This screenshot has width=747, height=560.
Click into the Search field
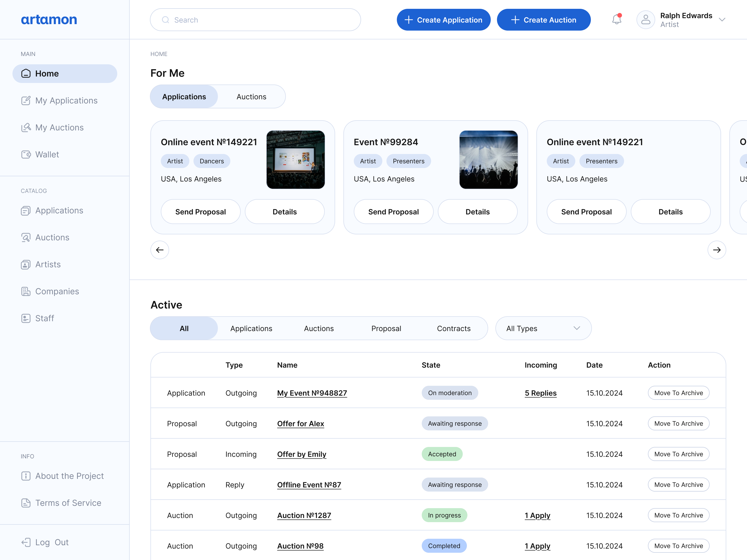[255, 20]
